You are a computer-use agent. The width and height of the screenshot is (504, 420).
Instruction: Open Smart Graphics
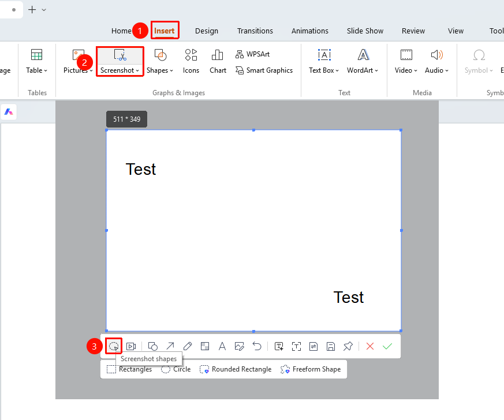(264, 70)
